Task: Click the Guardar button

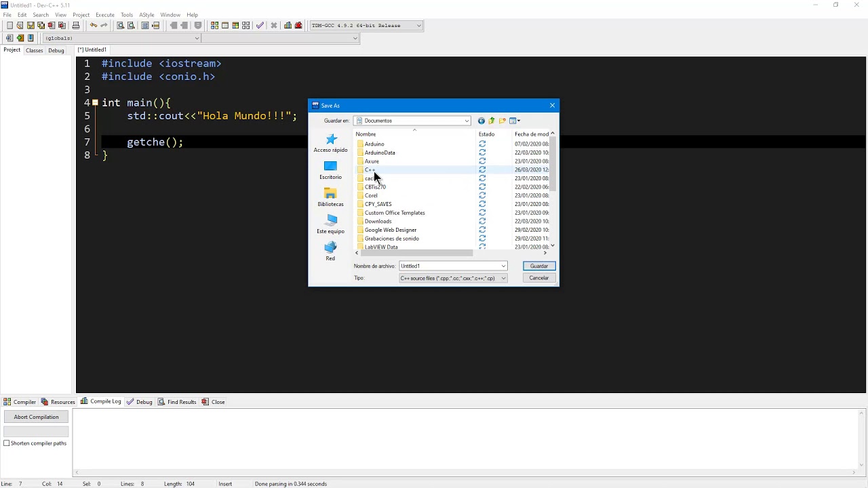Action: [x=539, y=266]
